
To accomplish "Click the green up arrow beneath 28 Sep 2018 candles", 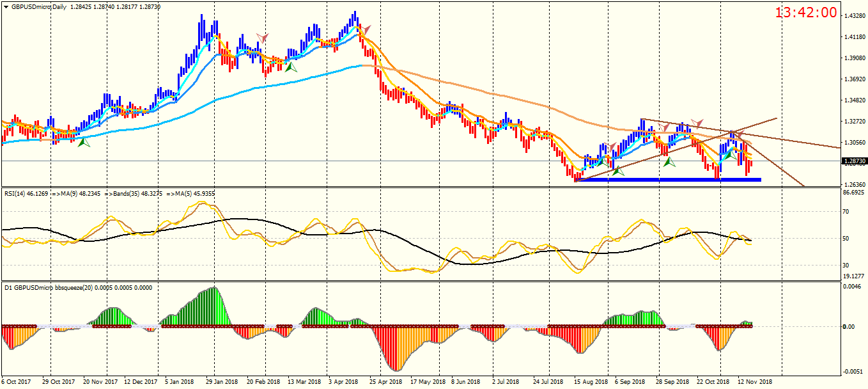I will tap(669, 162).
